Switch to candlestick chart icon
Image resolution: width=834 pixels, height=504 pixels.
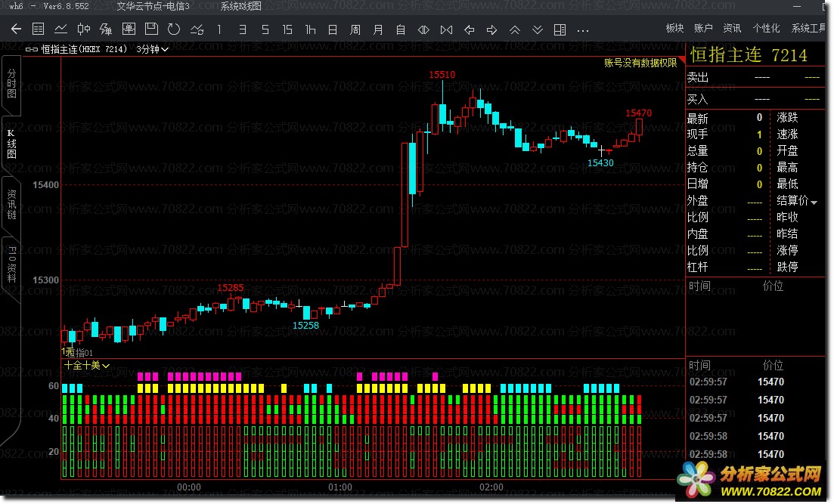coord(83,29)
